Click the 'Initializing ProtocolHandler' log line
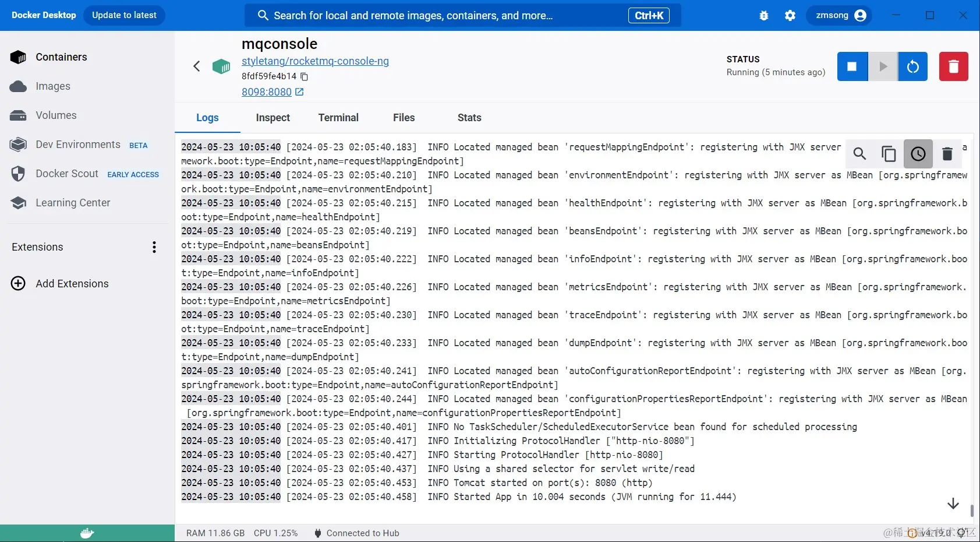The height and width of the screenshot is (542, 980). tap(438, 441)
